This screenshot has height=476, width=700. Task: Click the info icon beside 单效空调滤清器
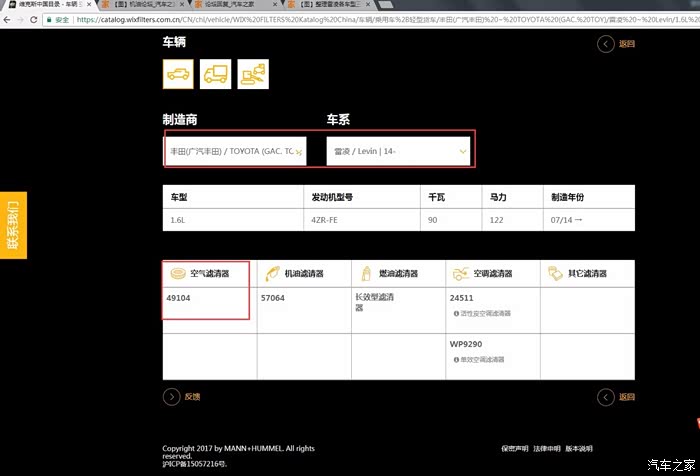[x=456, y=359]
